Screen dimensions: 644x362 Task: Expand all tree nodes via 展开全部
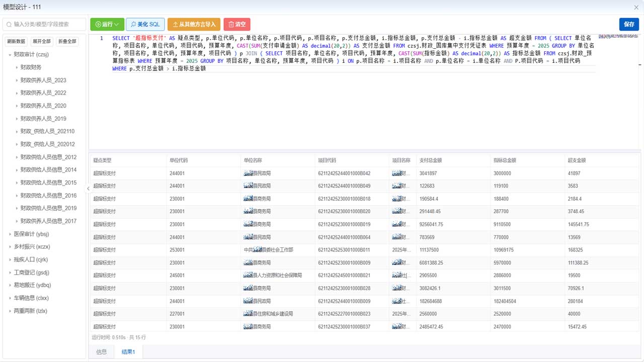41,41
